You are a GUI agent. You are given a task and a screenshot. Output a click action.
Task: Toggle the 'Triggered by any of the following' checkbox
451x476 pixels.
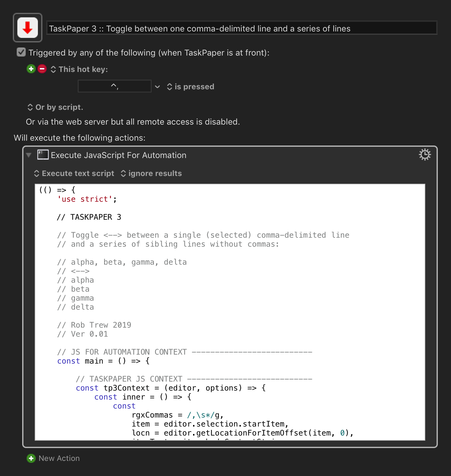coord(21,52)
